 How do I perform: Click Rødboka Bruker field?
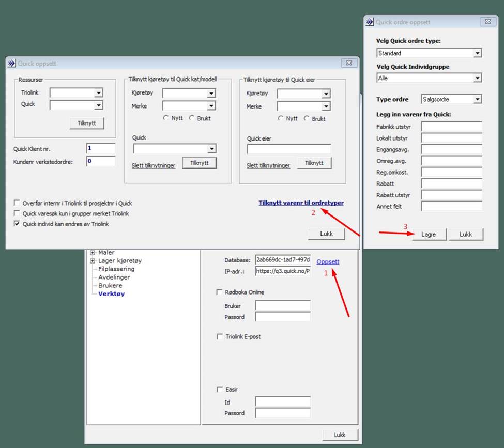(283, 305)
